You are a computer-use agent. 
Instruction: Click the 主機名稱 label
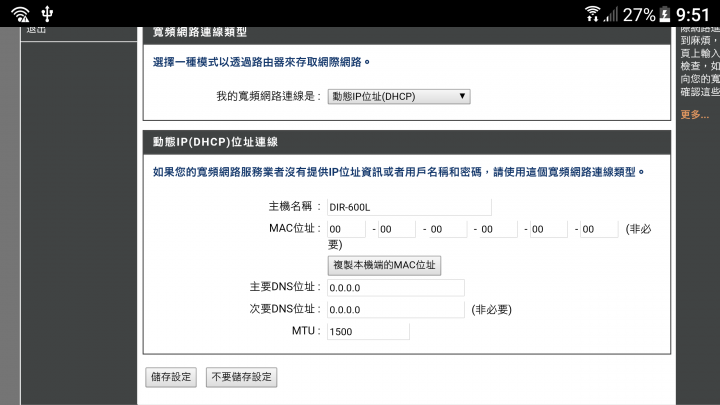(294, 207)
